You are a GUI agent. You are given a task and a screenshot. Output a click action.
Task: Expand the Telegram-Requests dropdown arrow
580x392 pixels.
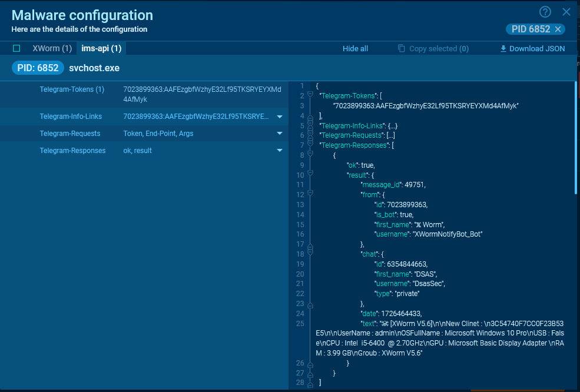click(x=280, y=134)
